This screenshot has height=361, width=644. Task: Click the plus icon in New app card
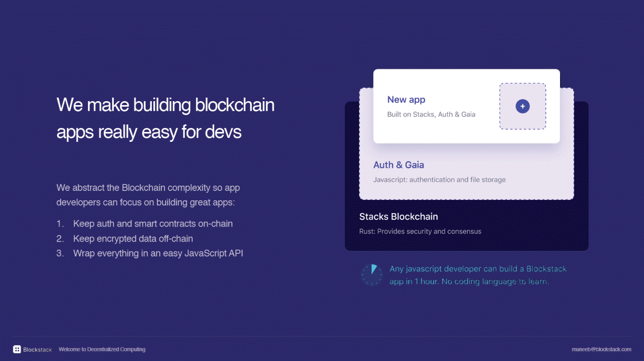[x=522, y=106]
